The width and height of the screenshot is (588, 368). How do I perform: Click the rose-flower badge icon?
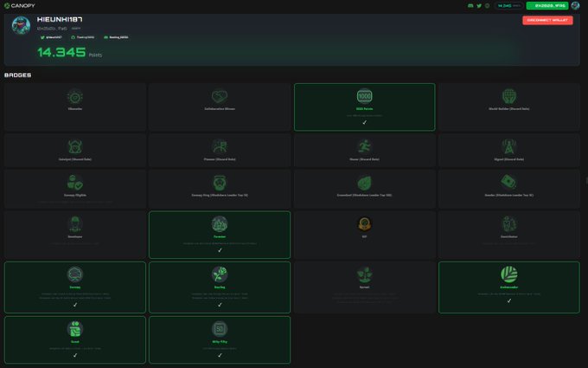[x=220, y=274]
